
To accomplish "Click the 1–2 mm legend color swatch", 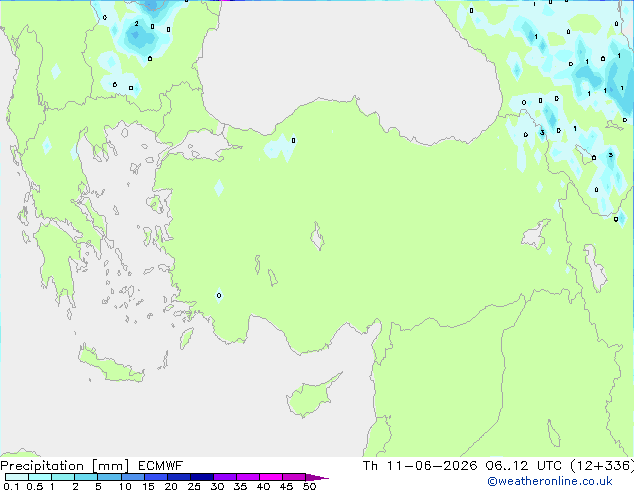I will 63,477.
